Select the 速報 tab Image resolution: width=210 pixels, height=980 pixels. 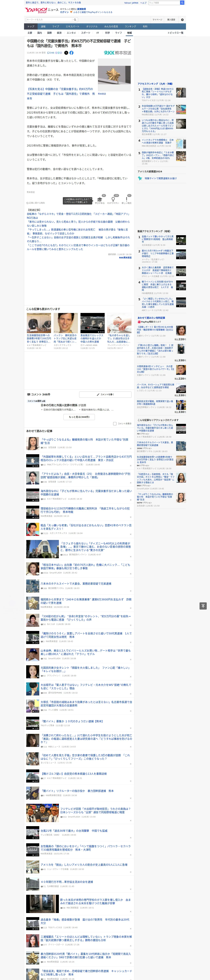(43, 27)
